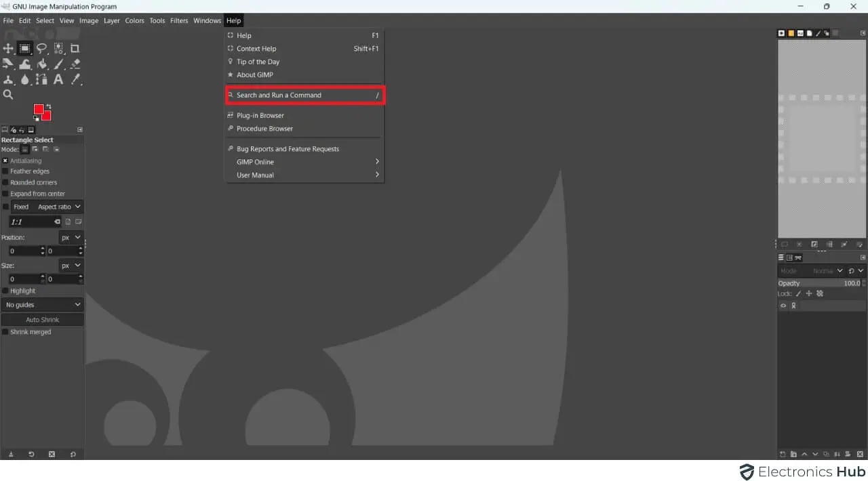Open layers panel configuration menu button
Screen dimensions: 868x481
863,257
